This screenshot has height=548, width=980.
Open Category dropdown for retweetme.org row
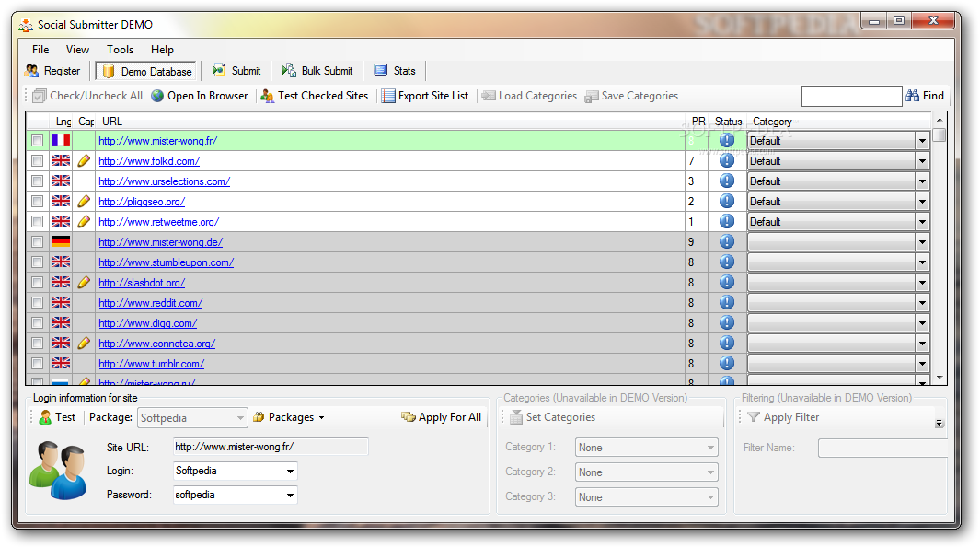coord(923,221)
